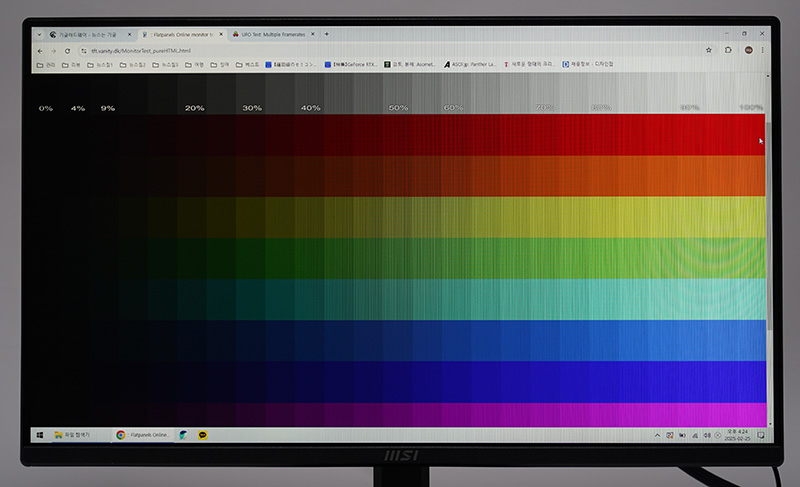
Task: Reload the monitor test page
Action: [x=67, y=51]
